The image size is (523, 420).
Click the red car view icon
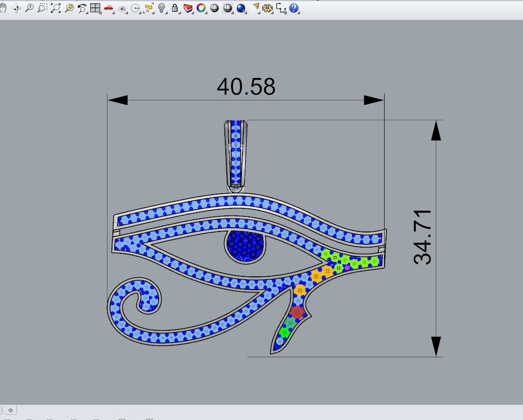tap(108, 8)
